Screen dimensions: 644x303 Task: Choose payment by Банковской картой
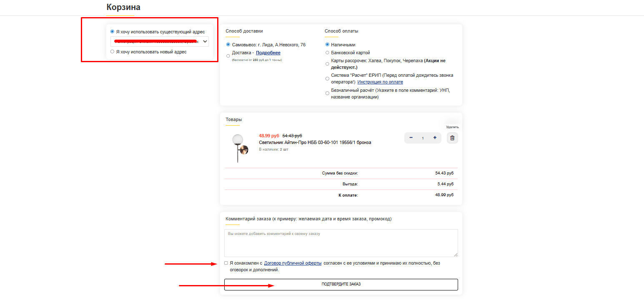point(327,53)
